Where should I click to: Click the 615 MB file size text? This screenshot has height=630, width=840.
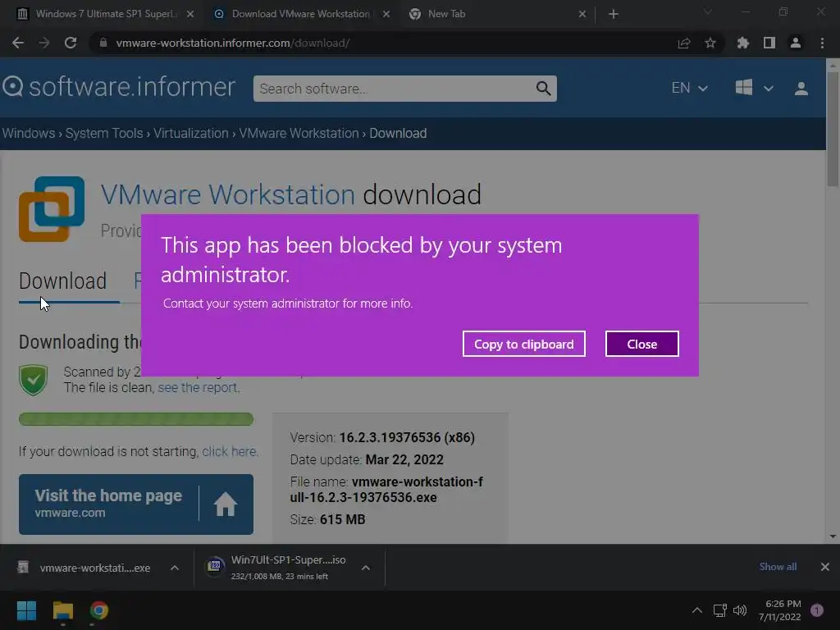click(x=342, y=519)
